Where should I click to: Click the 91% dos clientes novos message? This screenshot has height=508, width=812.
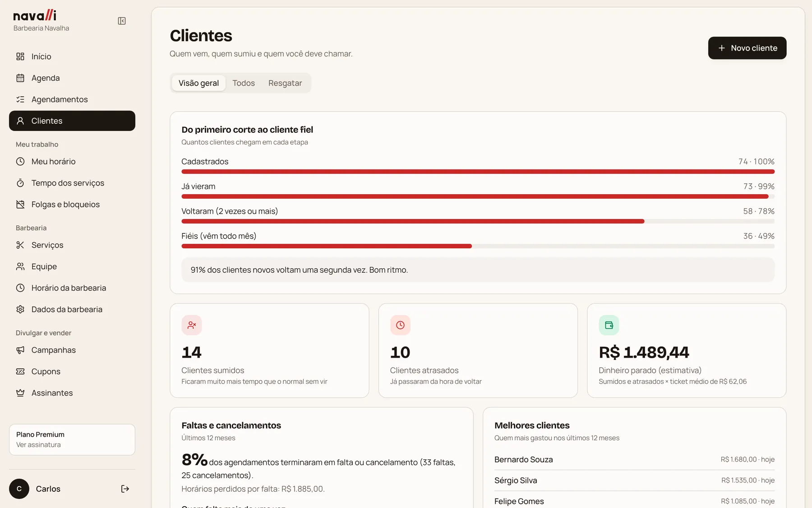click(x=478, y=270)
